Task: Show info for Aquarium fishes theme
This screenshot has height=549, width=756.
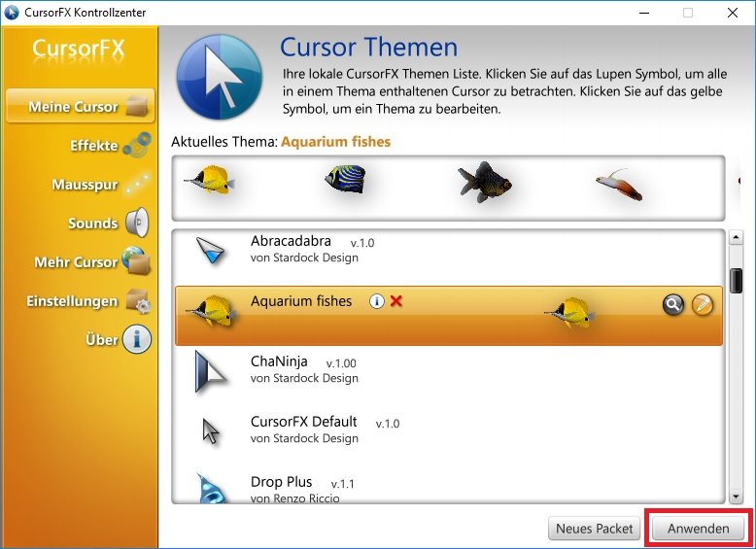Action: [377, 301]
